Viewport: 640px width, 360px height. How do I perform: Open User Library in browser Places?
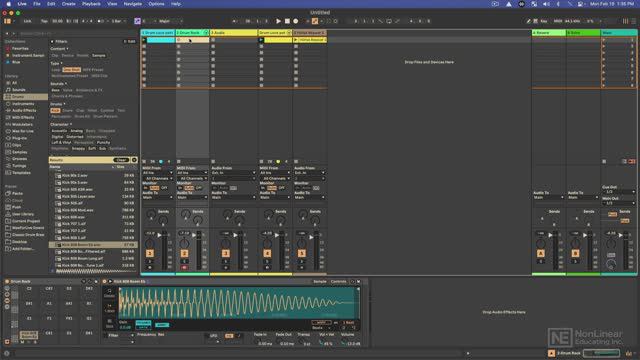click(x=23, y=214)
